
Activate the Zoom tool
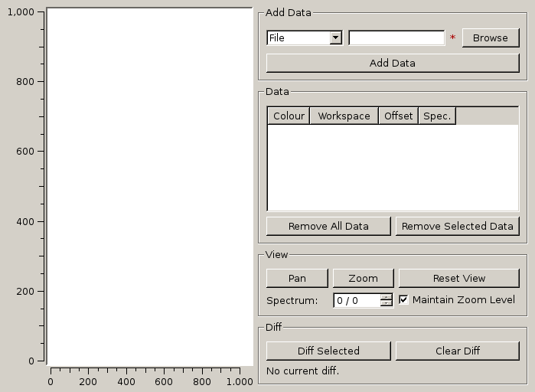point(363,278)
